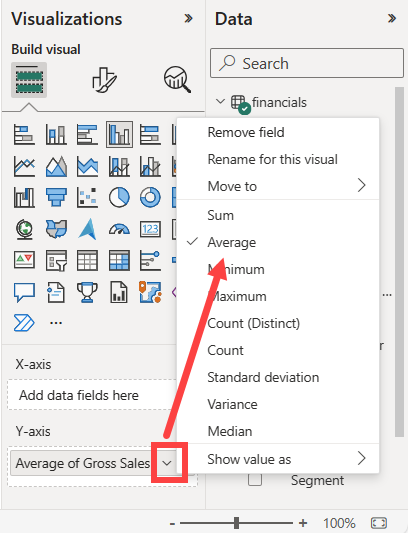
Task: Select the Metrics trophy visual
Action: click(87, 292)
